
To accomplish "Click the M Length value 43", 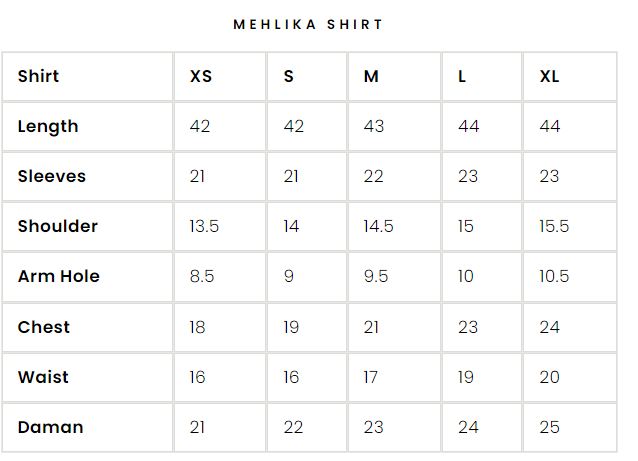I will [x=373, y=126].
